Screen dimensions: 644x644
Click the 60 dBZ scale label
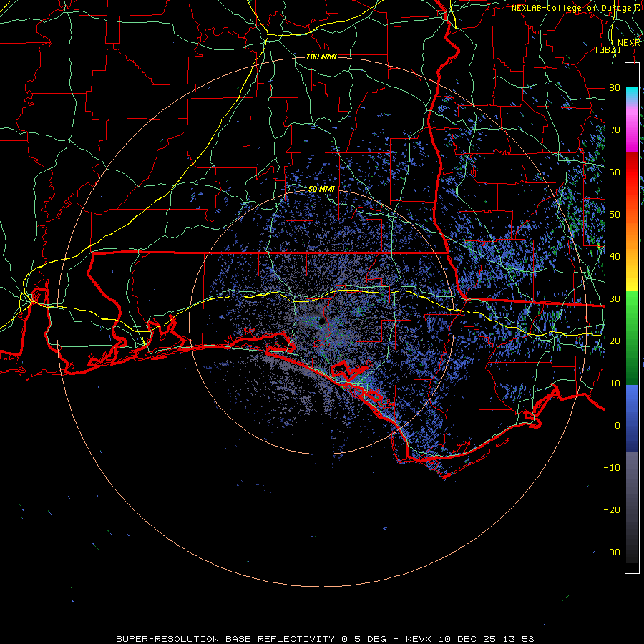(615, 172)
